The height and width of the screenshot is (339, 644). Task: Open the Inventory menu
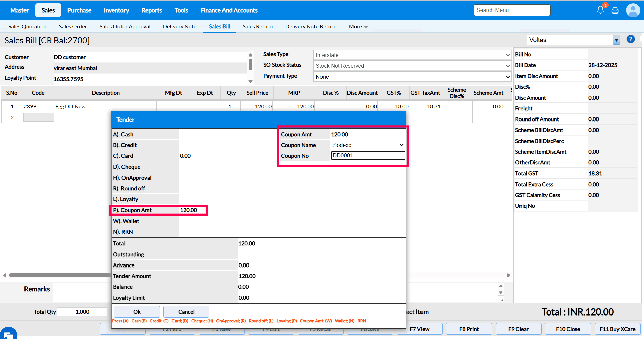point(116,10)
